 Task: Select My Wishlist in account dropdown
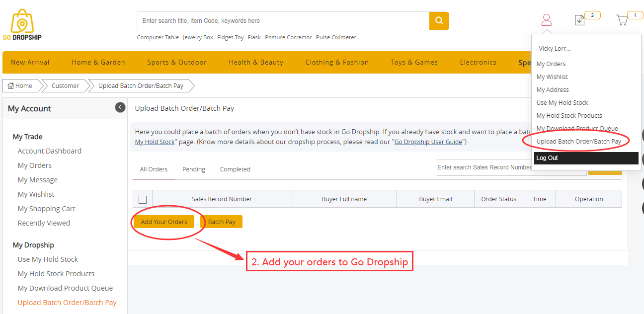[x=552, y=77]
